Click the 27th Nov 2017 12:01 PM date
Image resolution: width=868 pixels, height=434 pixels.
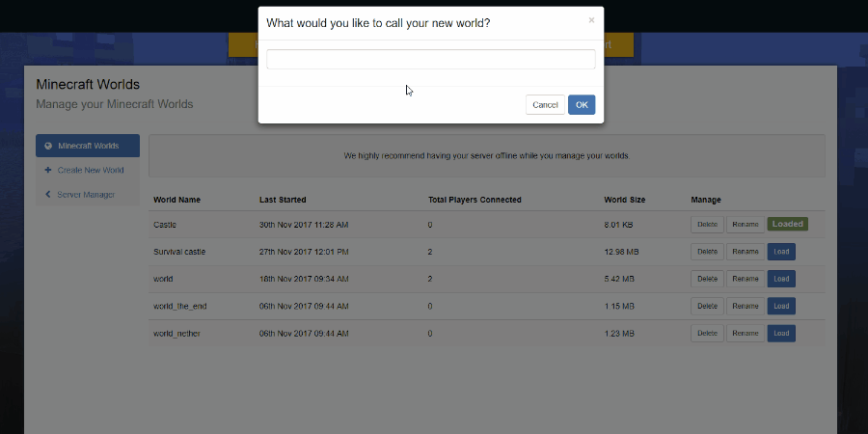304,252
